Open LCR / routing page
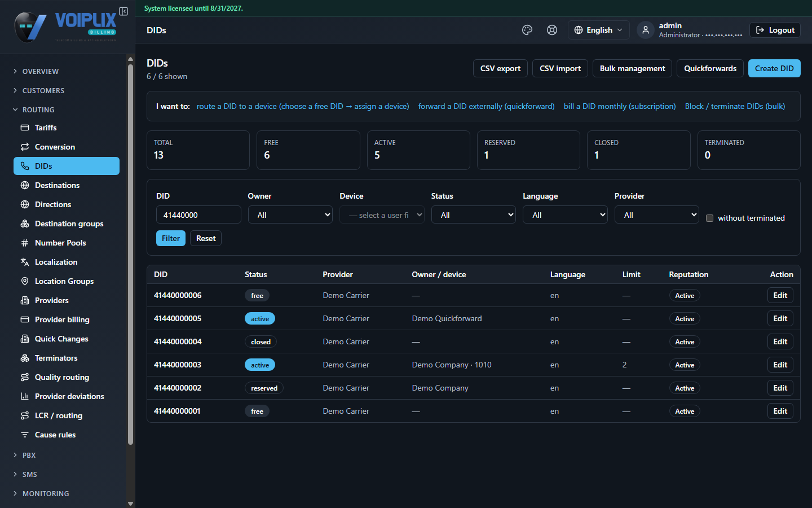 pos(67,415)
